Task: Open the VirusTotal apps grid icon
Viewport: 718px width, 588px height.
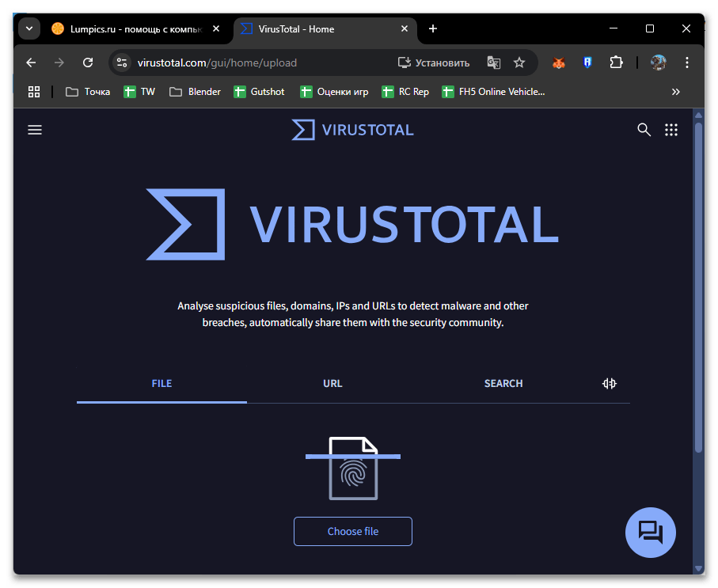Action: pos(671,130)
